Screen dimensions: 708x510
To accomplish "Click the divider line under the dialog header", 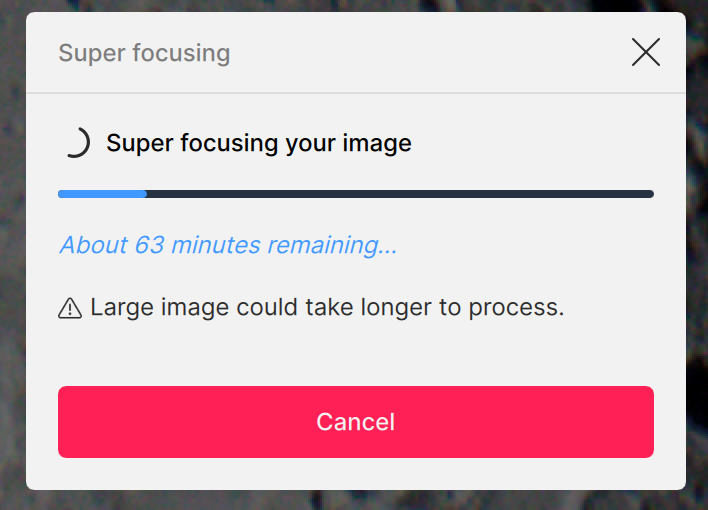I will (355, 93).
